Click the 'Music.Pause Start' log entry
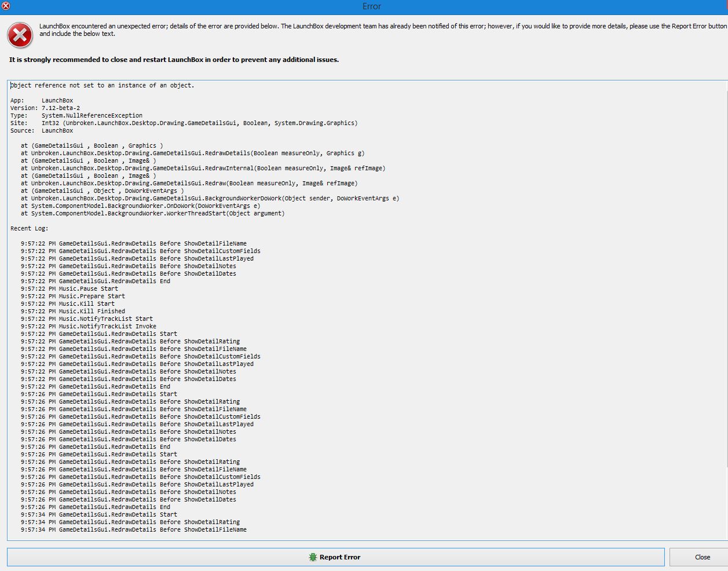 69,288
